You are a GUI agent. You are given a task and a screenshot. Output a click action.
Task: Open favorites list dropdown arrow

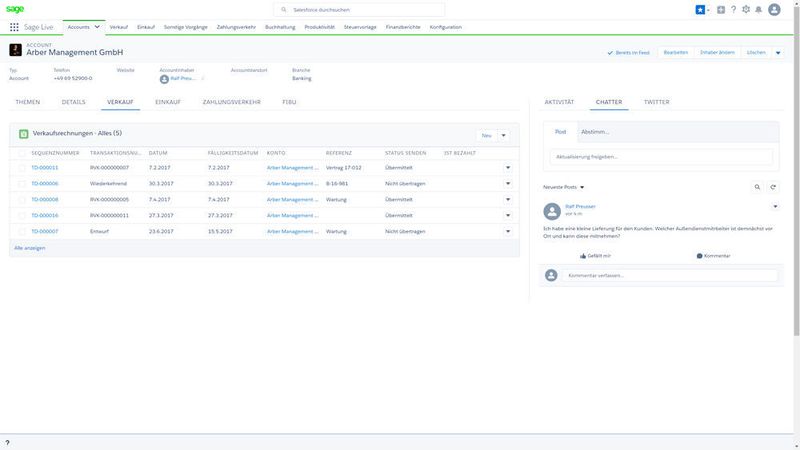pyautogui.click(x=708, y=10)
